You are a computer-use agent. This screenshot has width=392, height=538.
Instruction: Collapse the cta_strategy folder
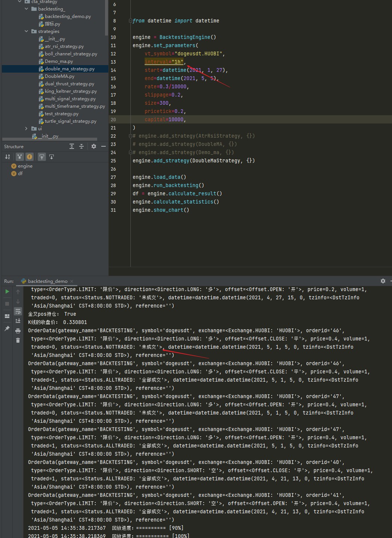(x=19, y=2)
